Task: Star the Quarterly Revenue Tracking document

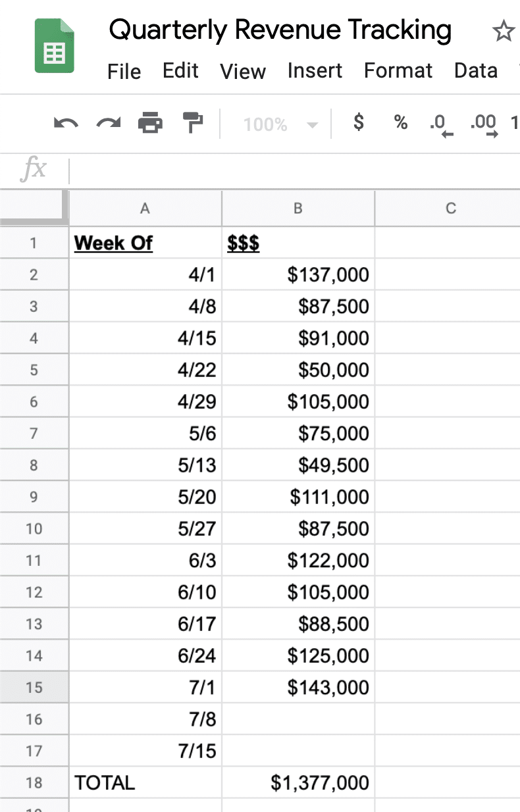Action: (x=503, y=31)
